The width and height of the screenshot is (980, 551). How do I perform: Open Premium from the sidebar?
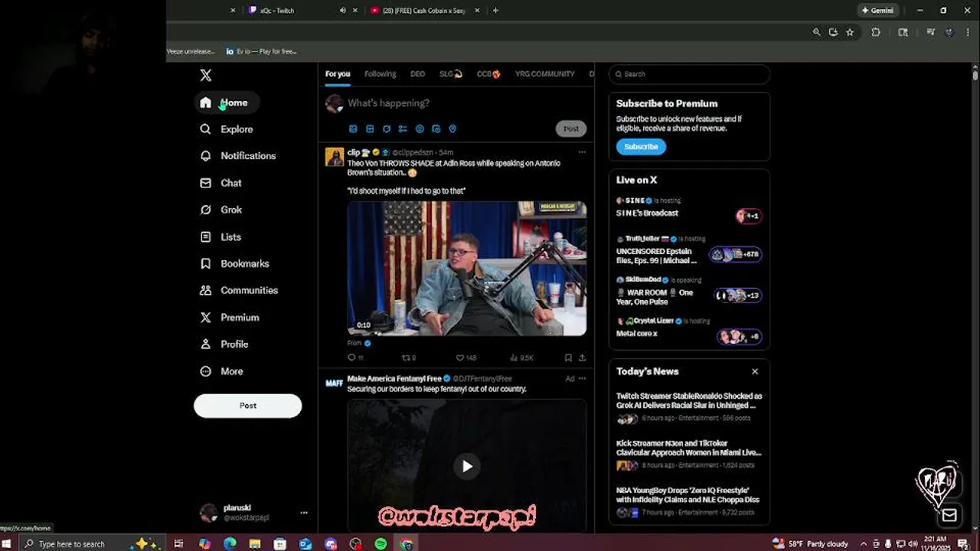[x=230, y=318]
